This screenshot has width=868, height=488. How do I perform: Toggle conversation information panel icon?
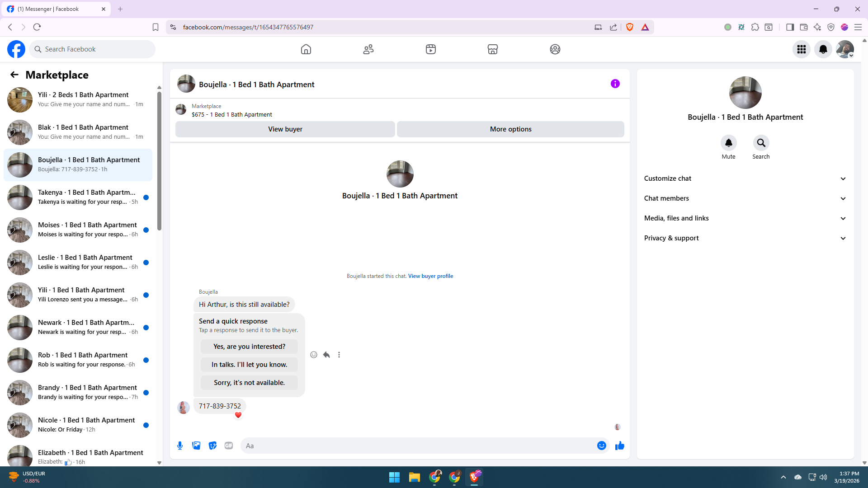[x=615, y=84]
